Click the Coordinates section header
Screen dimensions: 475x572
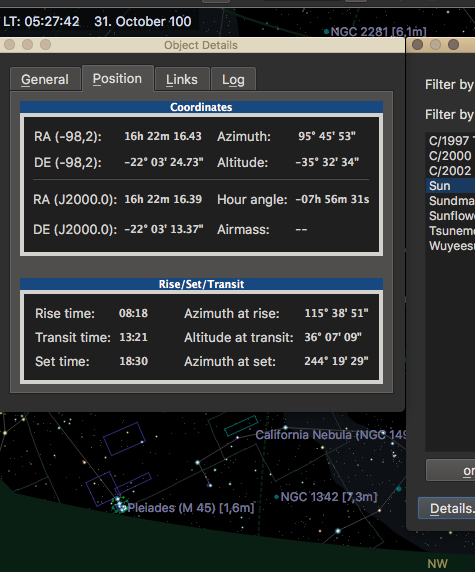coord(201,107)
